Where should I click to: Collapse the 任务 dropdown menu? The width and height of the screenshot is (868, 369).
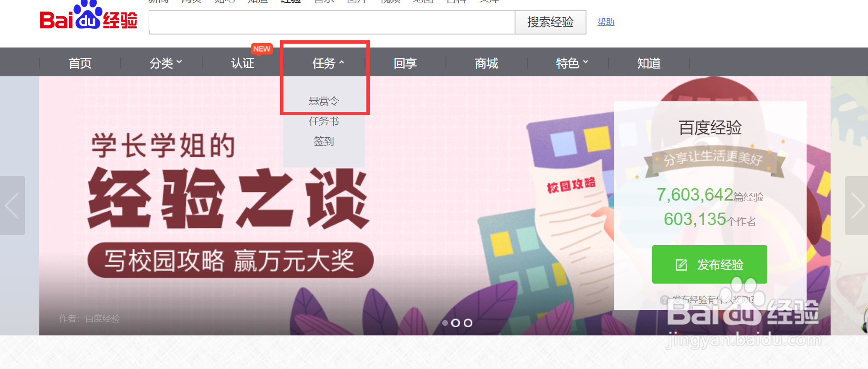point(328,63)
